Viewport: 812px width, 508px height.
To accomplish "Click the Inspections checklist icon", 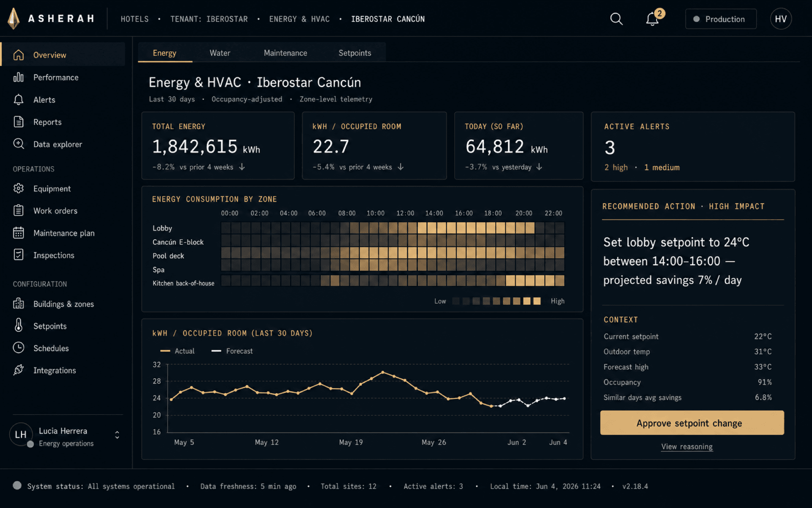I will (19, 255).
